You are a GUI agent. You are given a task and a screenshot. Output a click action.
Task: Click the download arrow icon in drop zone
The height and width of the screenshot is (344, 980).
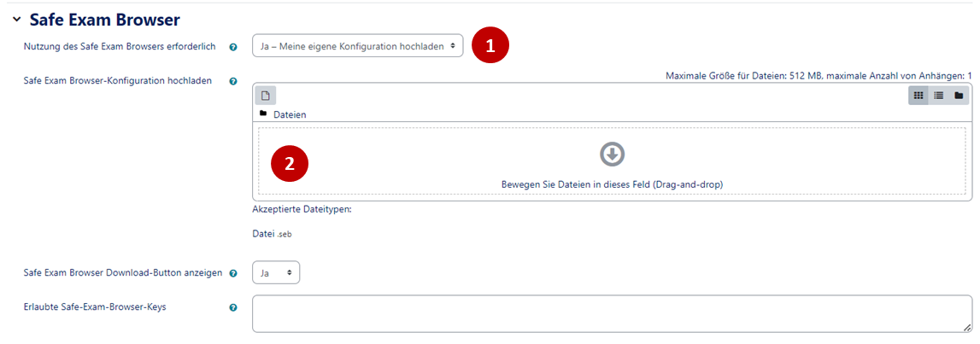(612, 154)
